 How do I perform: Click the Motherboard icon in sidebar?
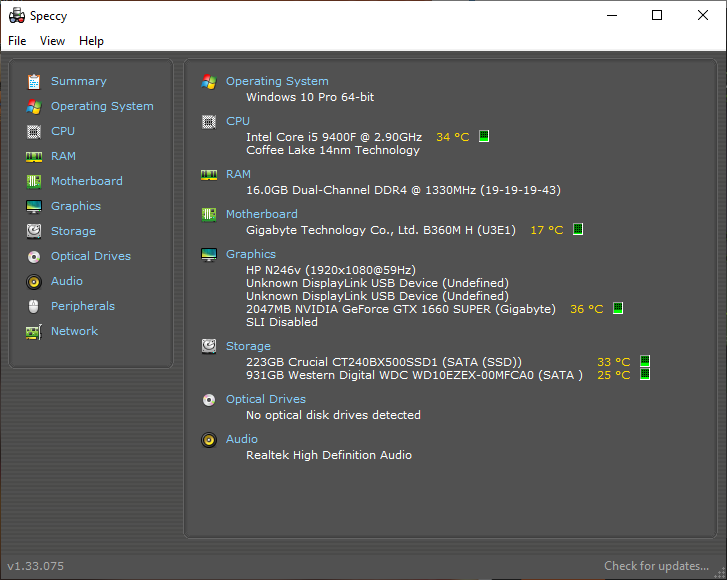click(x=34, y=181)
